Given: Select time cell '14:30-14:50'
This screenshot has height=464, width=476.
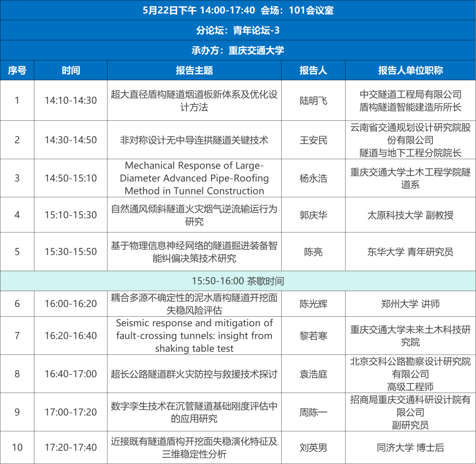Looking at the screenshot, I should pos(71,140).
